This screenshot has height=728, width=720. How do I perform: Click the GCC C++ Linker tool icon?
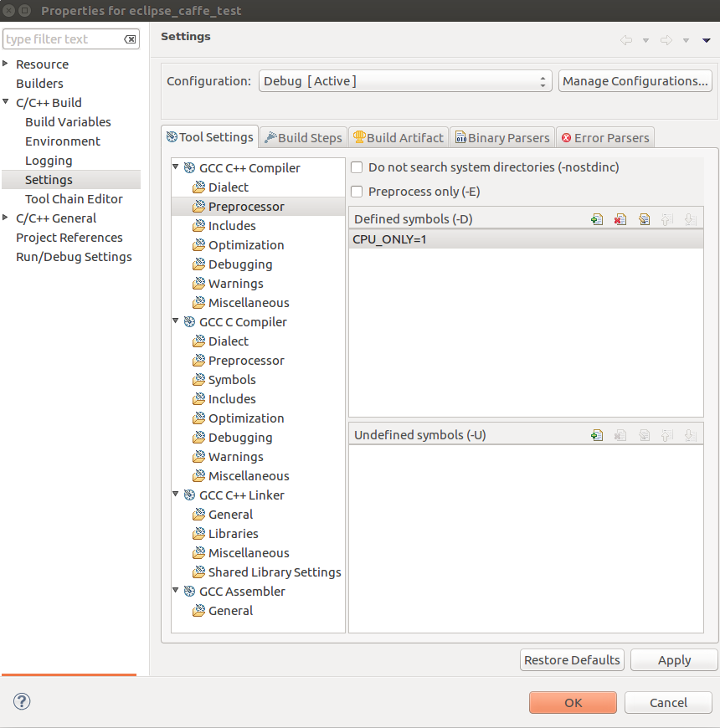pos(189,495)
